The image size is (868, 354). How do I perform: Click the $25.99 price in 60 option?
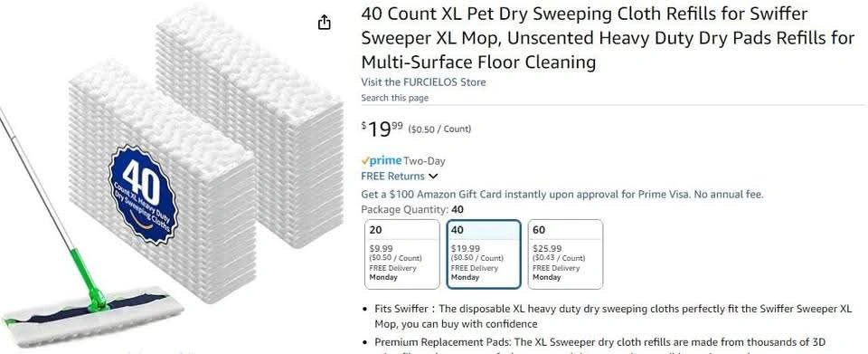[x=547, y=249]
